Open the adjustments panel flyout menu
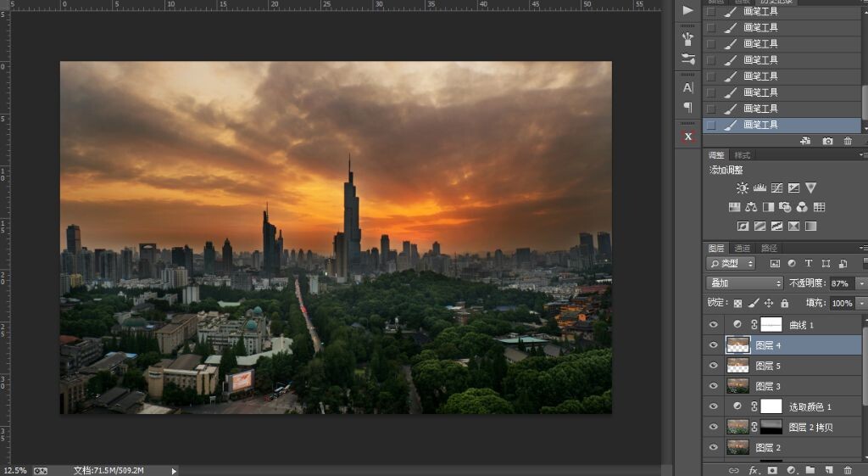868x476 pixels. pos(862,155)
